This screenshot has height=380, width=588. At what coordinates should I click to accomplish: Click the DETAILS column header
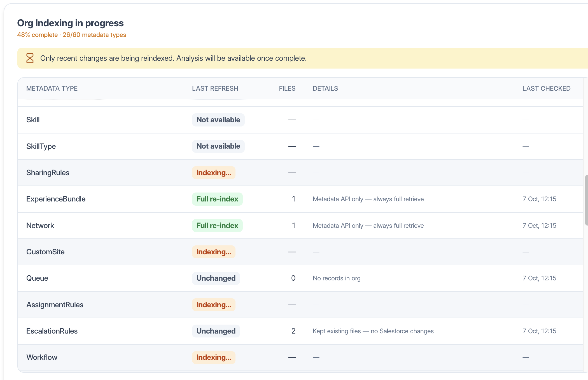click(325, 88)
